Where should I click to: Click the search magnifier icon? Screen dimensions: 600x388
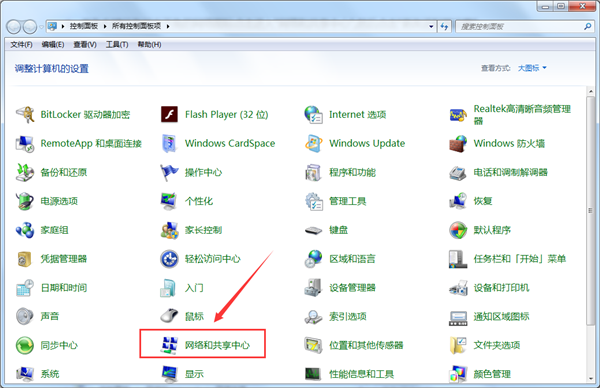click(x=587, y=26)
